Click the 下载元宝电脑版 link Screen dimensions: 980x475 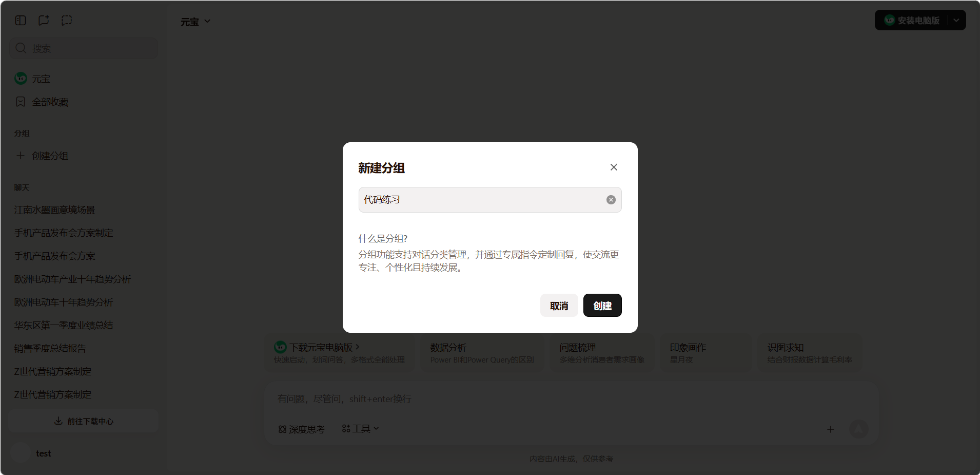(324, 347)
